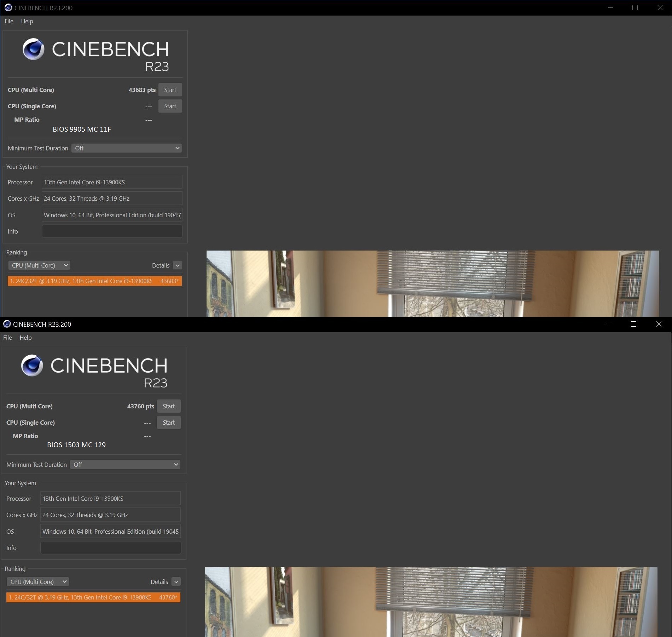Click Cores x GHz field in bottom window

[111, 515]
